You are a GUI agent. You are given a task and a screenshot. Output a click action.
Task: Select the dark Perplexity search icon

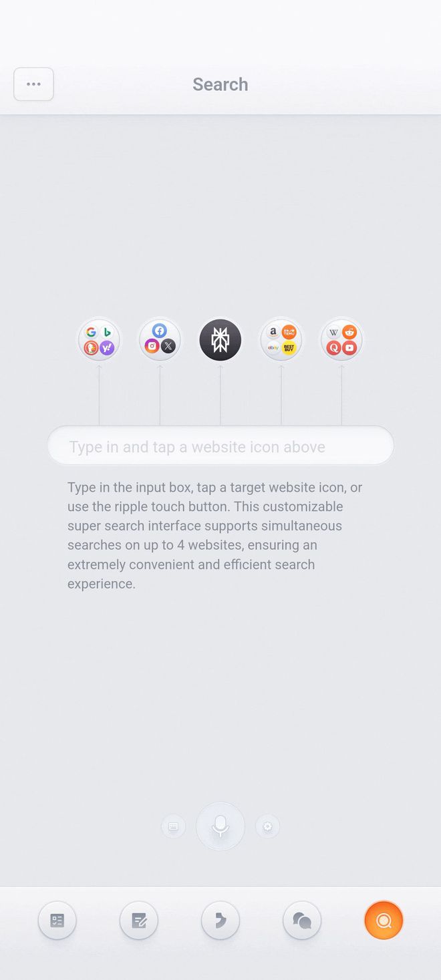click(220, 340)
